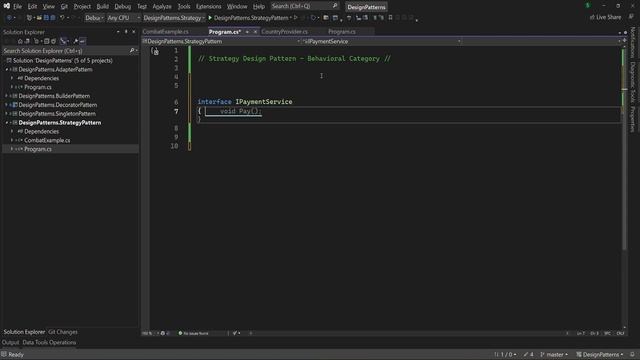
Task: Open the master branch selector in status bar
Action: (x=554, y=355)
